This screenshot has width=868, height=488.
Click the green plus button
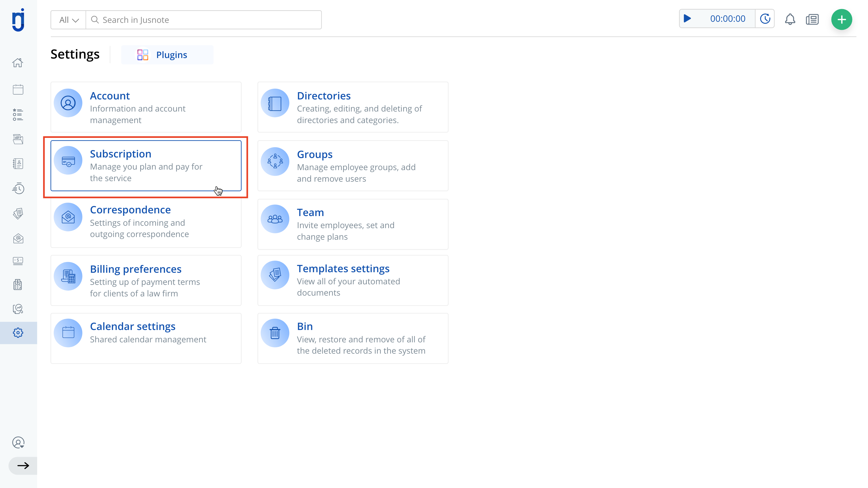[841, 20]
